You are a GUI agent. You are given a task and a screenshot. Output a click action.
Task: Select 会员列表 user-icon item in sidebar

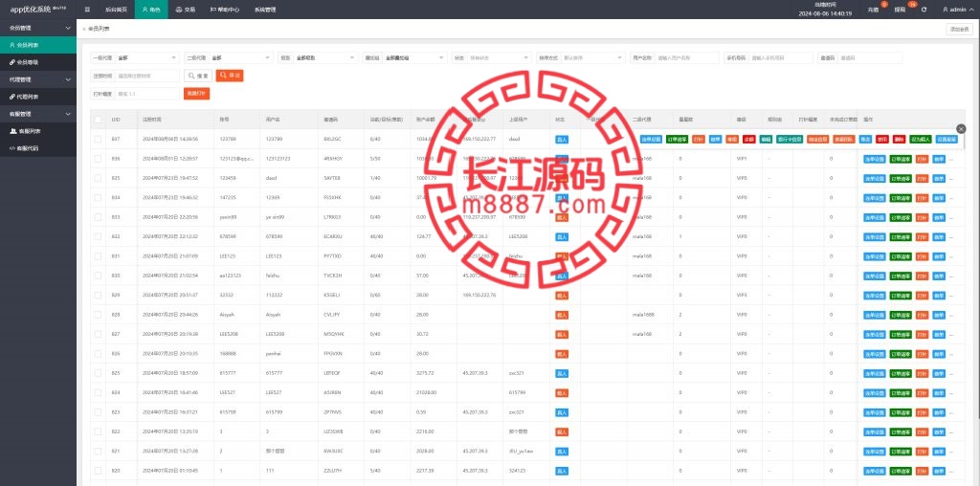pyautogui.click(x=38, y=45)
